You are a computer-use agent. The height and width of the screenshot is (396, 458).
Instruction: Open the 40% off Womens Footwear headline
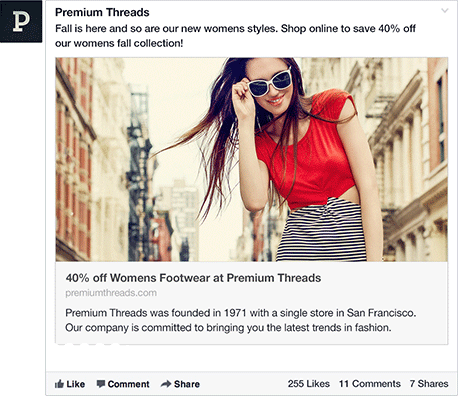pyautogui.click(x=193, y=278)
